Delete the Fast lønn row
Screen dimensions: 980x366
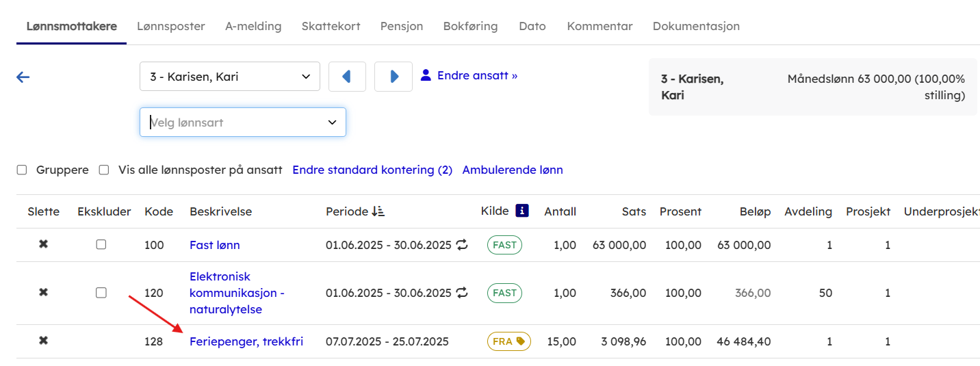pos(43,245)
